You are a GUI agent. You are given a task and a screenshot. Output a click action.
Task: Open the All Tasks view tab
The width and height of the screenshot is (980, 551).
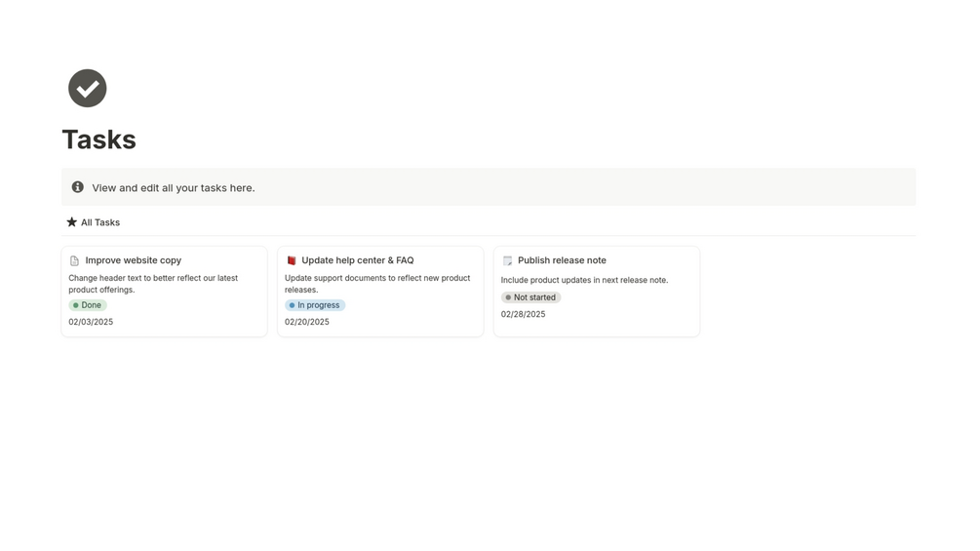pos(99,222)
